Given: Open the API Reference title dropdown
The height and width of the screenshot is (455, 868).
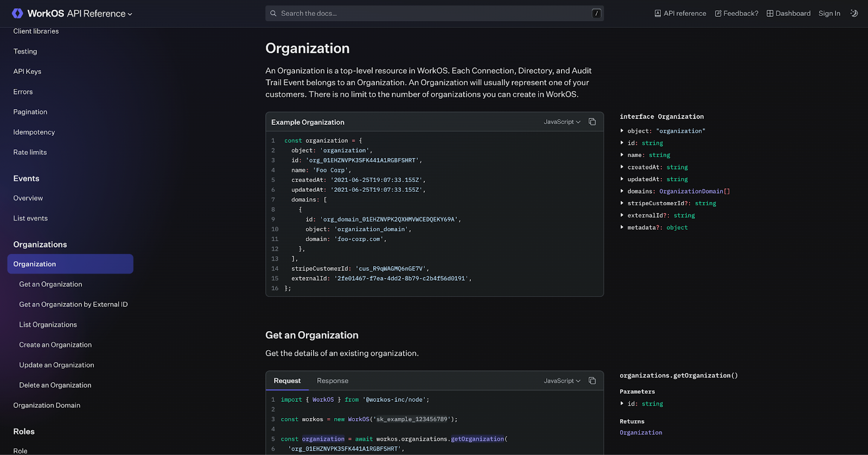Looking at the screenshot, I should (x=130, y=14).
